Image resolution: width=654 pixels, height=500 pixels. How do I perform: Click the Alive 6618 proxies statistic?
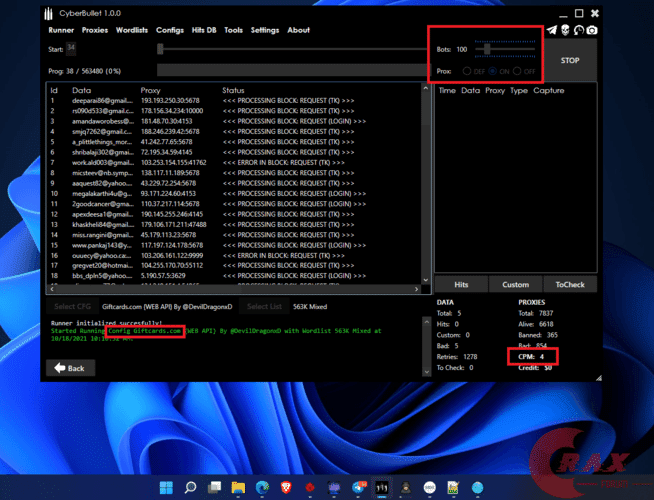click(536, 324)
